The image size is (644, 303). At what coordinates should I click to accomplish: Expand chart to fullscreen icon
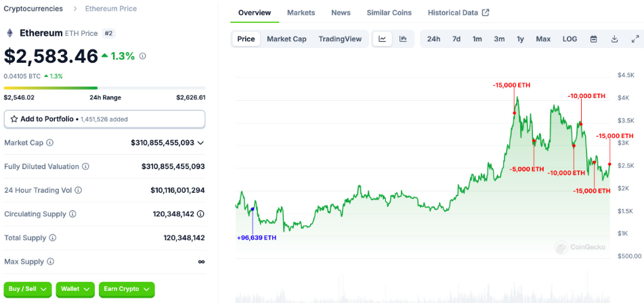click(x=635, y=39)
